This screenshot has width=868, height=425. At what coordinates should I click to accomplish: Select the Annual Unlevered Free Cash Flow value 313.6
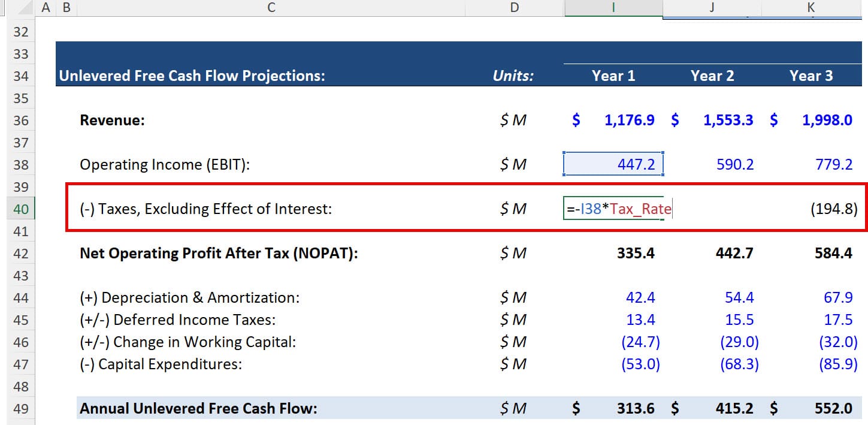click(x=635, y=408)
